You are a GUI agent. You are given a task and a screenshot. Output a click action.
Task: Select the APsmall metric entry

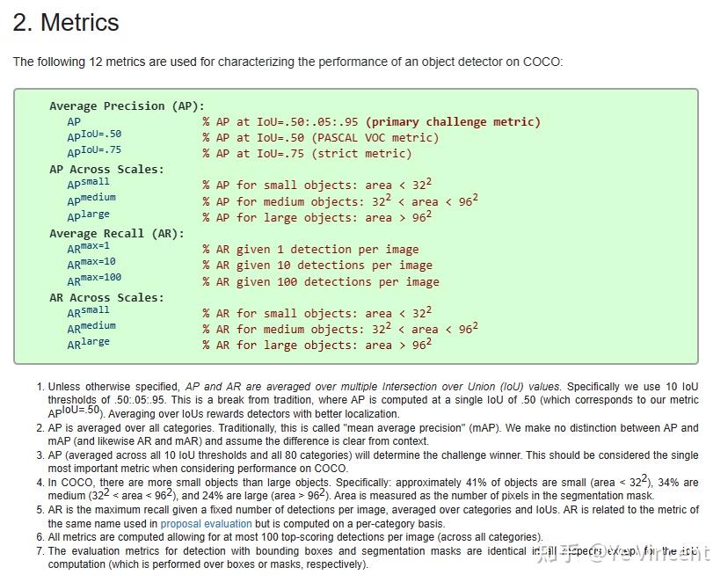[88, 184]
